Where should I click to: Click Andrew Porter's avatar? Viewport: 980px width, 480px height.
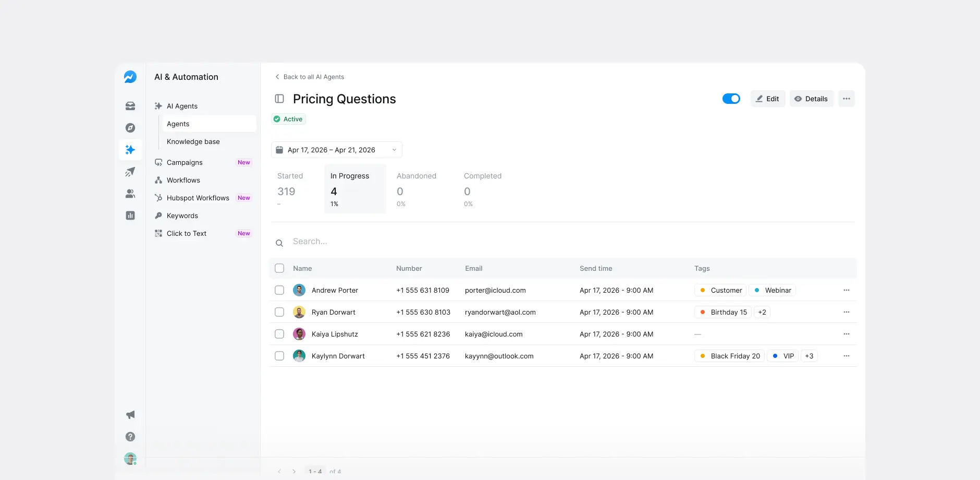click(299, 290)
